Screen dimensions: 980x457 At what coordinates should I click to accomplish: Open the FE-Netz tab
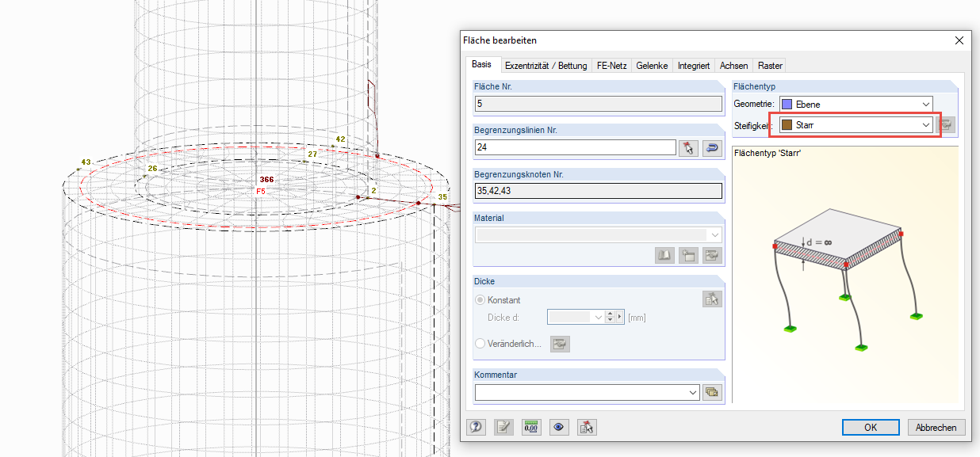click(611, 66)
